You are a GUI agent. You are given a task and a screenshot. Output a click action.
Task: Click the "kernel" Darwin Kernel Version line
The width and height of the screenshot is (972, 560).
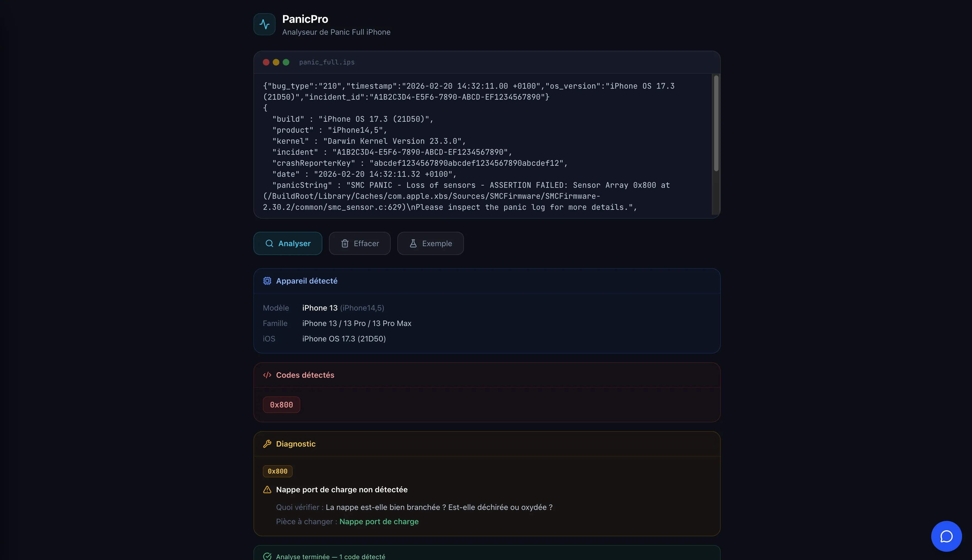(x=369, y=141)
